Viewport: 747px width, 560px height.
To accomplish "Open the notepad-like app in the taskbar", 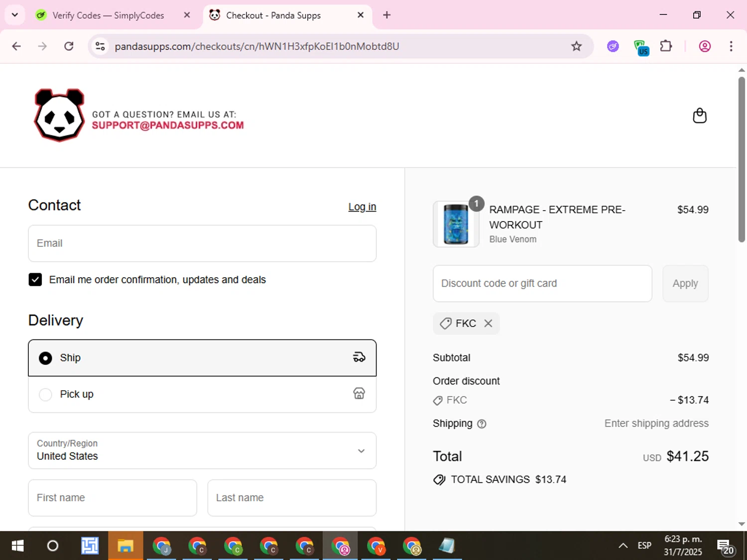I will pos(447,546).
